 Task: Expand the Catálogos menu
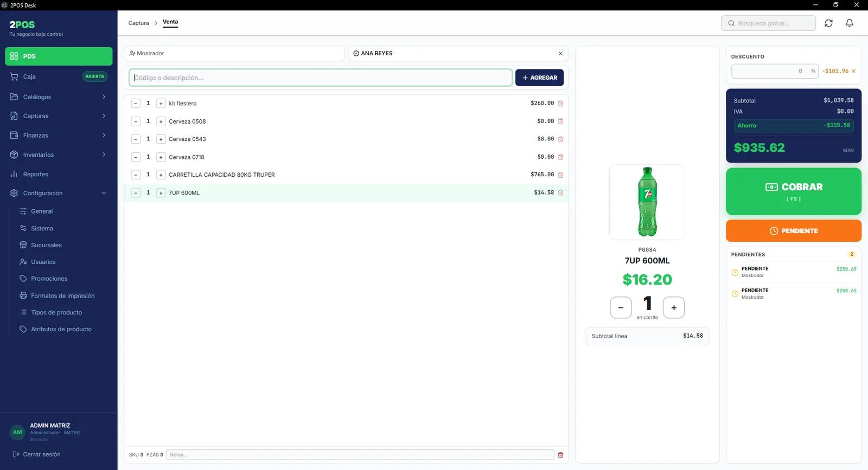59,97
